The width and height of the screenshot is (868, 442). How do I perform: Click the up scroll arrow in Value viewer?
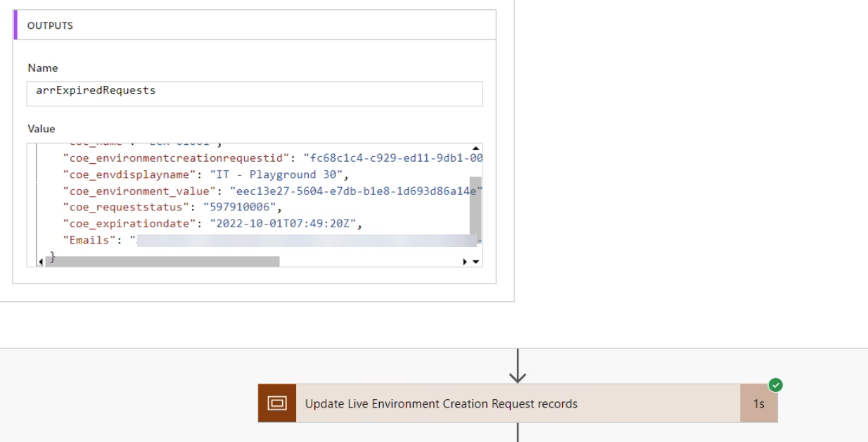click(476, 146)
